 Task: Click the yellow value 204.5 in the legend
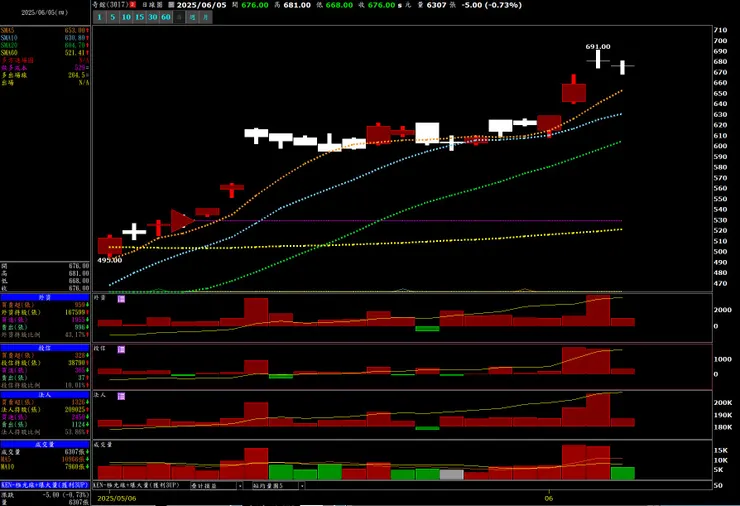pyautogui.click(x=77, y=75)
